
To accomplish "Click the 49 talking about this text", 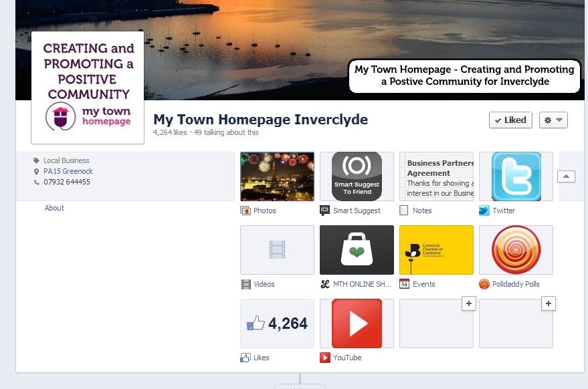I will (x=226, y=132).
